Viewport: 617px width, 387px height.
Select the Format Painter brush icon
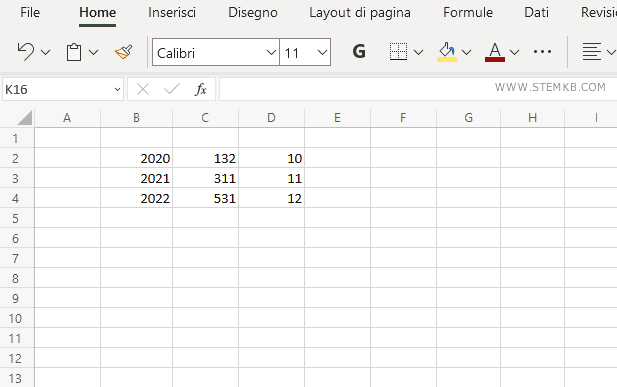coord(124,52)
